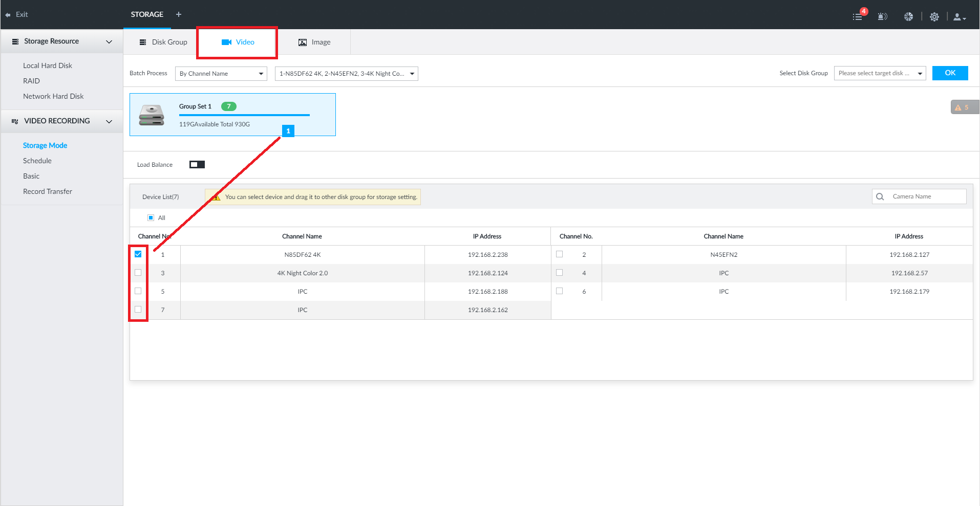Open the task list with 4 notifications
Viewport: 980px width, 506px height.
858,16
